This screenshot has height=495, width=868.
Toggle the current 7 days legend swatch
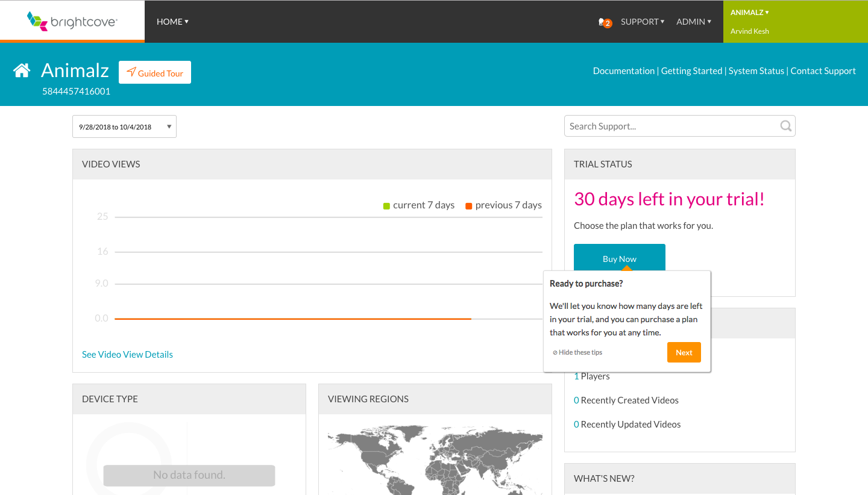386,206
